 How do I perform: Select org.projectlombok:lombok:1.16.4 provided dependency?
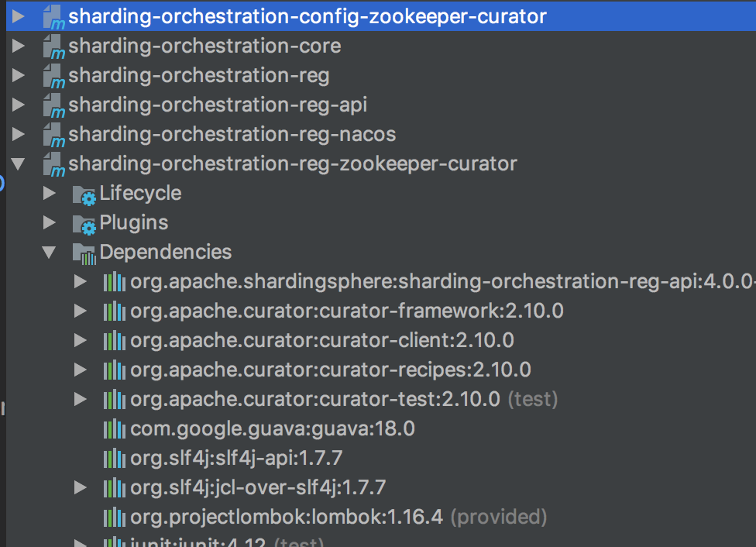point(338,517)
